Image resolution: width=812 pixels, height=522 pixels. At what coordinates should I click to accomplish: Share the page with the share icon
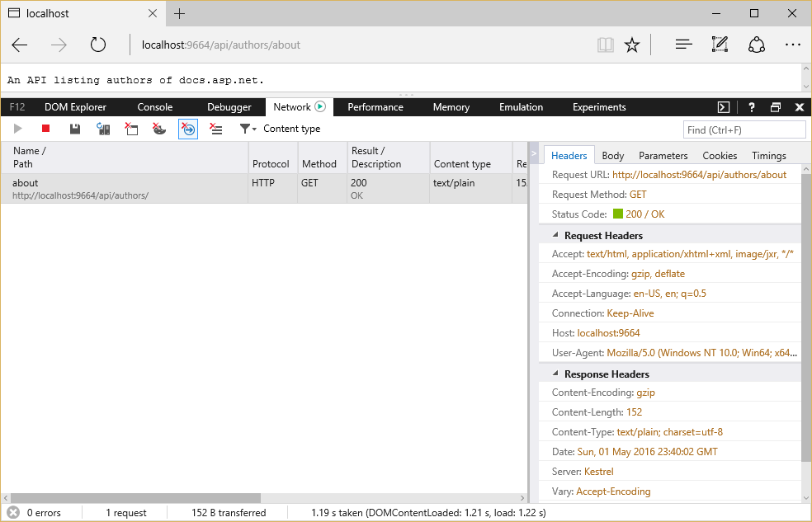point(757,45)
